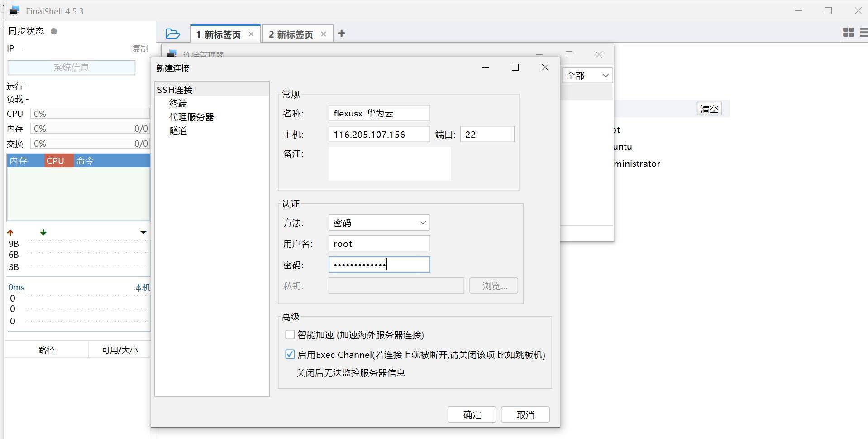
Task: Select 隧道 in settings tree
Action: click(x=178, y=130)
